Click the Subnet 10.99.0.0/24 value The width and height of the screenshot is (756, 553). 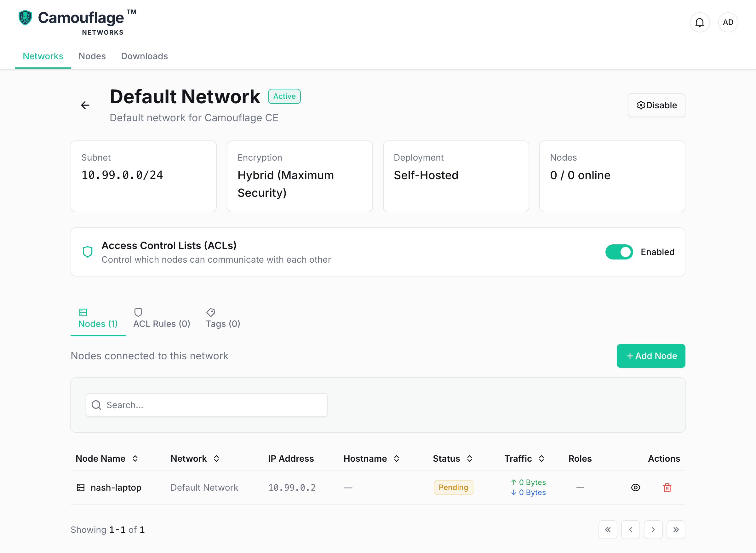point(122,175)
